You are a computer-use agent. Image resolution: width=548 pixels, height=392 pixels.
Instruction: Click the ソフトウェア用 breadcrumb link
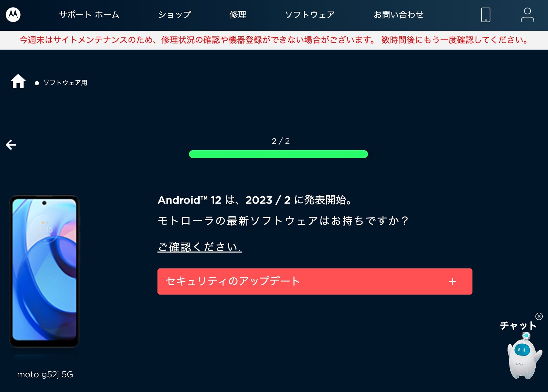click(65, 83)
